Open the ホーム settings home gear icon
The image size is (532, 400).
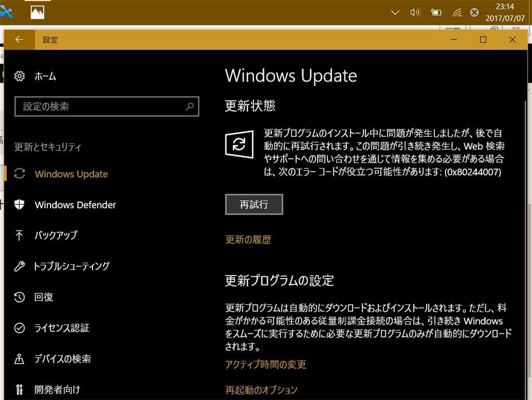[x=19, y=76]
